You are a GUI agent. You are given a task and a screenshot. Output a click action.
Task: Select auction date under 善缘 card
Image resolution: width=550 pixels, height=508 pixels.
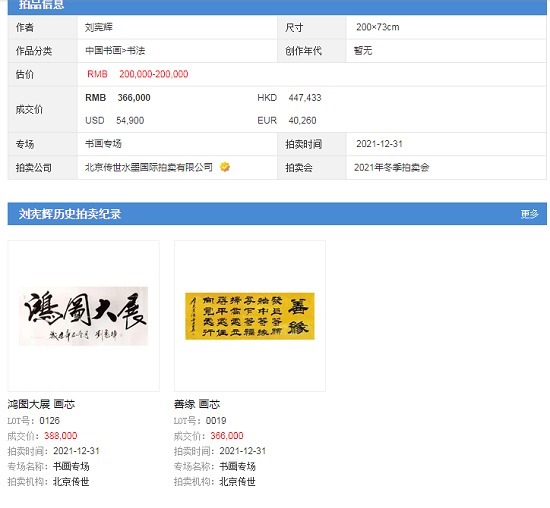243,451
